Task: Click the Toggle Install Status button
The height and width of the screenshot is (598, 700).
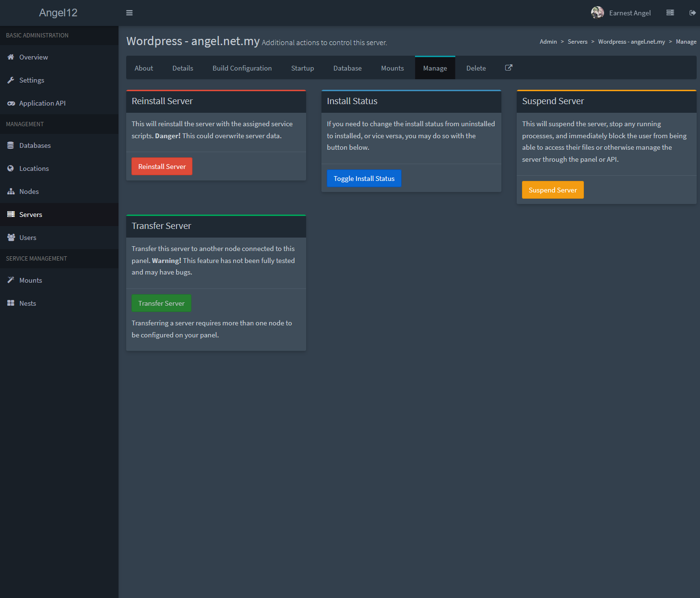Action: click(x=364, y=179)
